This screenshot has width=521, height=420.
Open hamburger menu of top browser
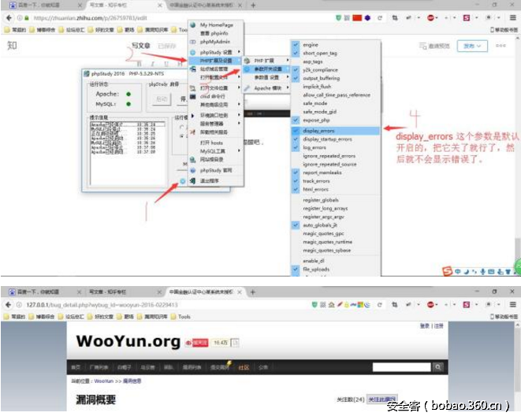coord(512,18)
